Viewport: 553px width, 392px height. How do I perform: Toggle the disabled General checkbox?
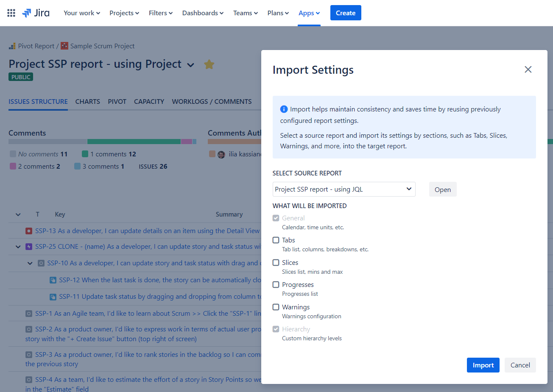(x=276, y=218)
